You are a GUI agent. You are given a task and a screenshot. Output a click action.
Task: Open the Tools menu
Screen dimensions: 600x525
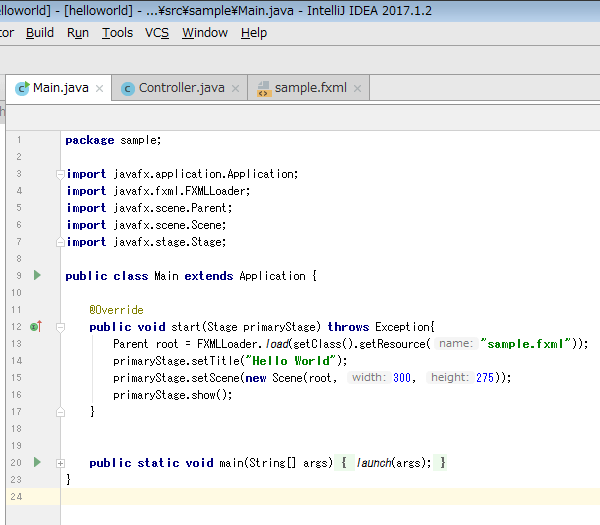(x=117, y=33)
